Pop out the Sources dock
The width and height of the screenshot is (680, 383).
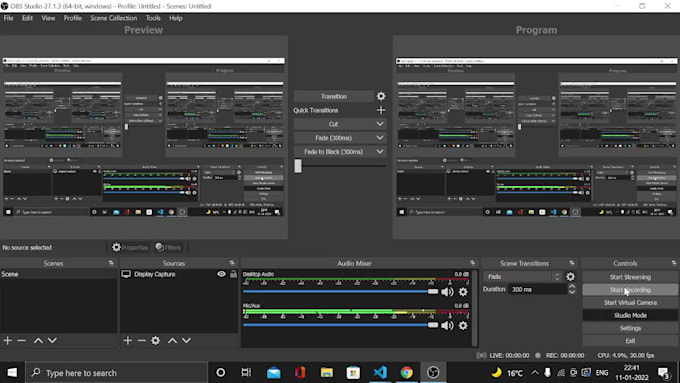pyautogui.click(x=232, y=263)
